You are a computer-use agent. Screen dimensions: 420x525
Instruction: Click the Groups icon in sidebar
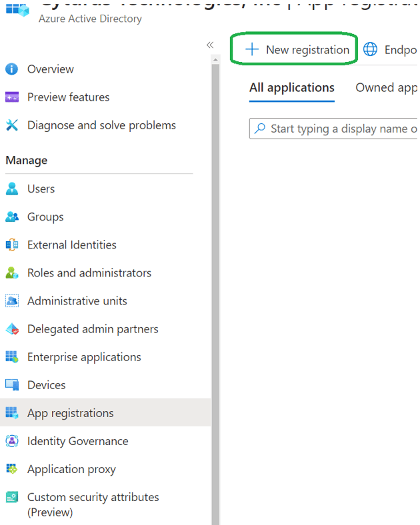12,217
